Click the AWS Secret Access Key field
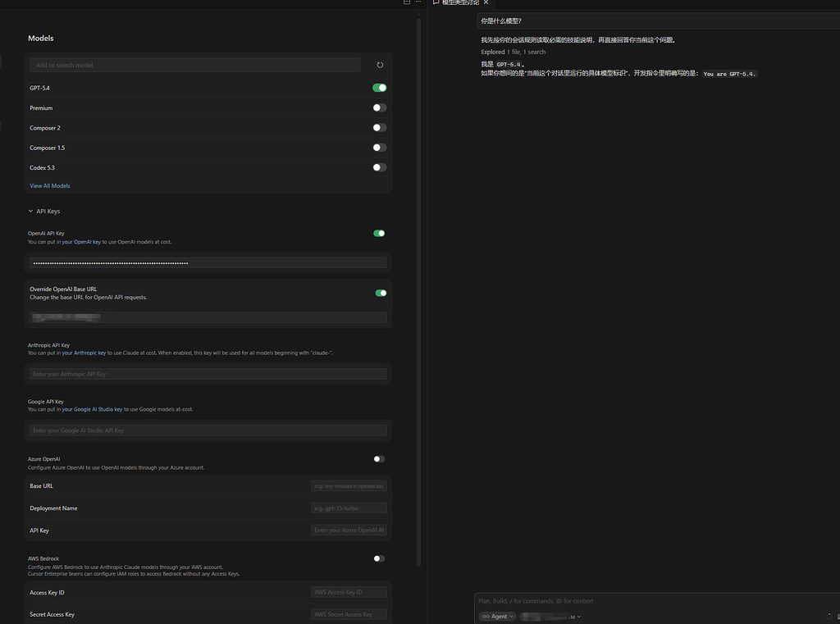The height and width of the screenshot is (624, 840). point(349,614)
